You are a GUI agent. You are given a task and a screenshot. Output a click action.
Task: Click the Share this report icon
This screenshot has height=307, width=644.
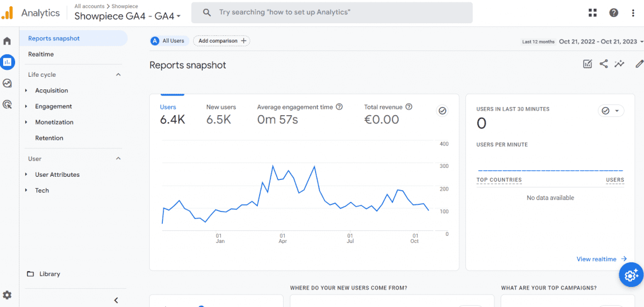coord(603,64)
